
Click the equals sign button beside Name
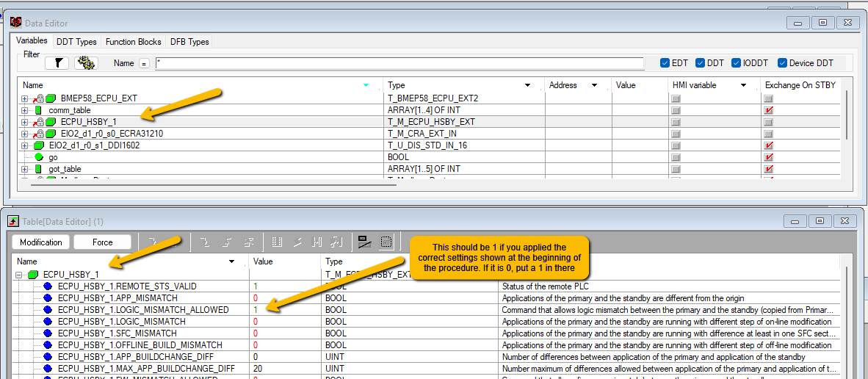[x=145, y=64]
